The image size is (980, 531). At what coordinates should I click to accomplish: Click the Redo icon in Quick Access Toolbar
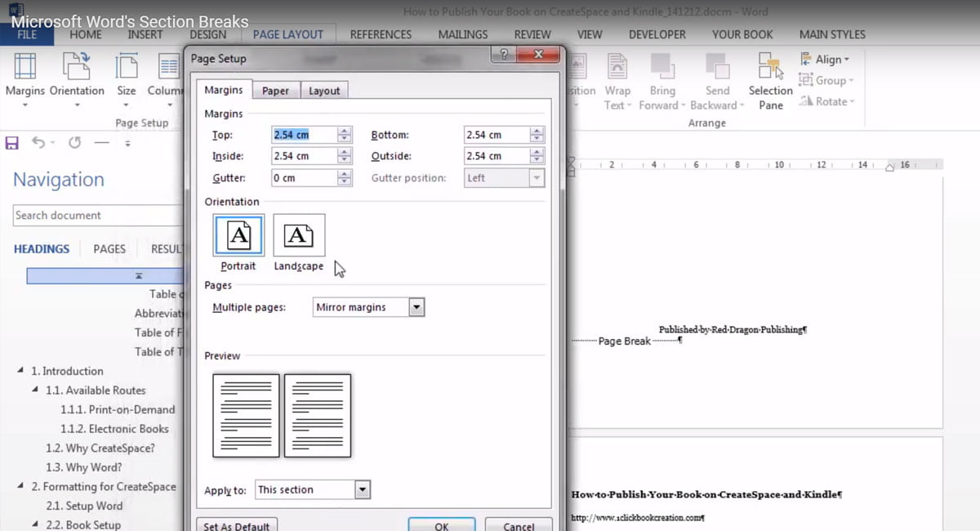pos(74,143)
